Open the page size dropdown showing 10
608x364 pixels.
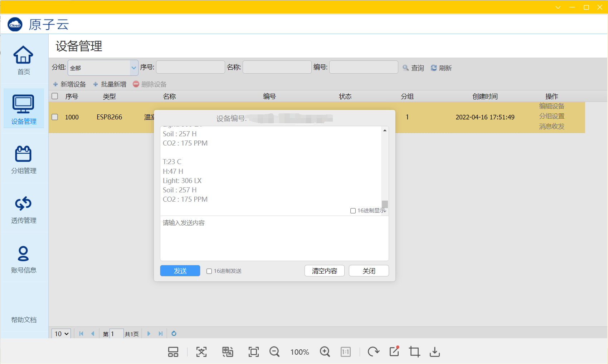[x=61, y=334]
